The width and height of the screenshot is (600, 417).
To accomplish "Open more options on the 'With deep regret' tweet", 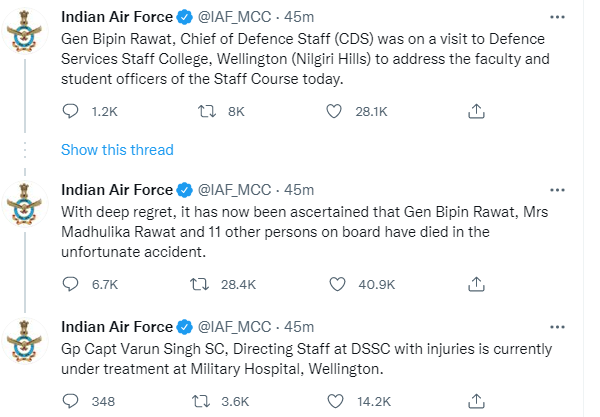I will (x=557, y=190).
